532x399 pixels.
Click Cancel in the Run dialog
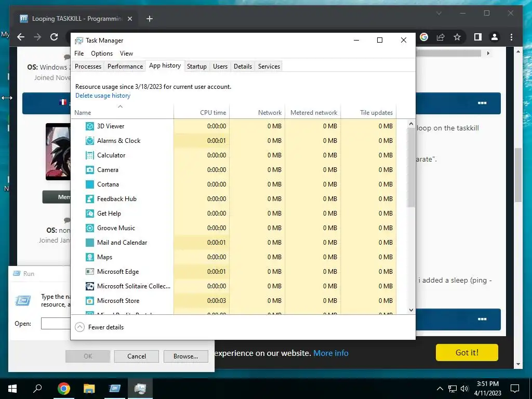click(x=137, y=356)
